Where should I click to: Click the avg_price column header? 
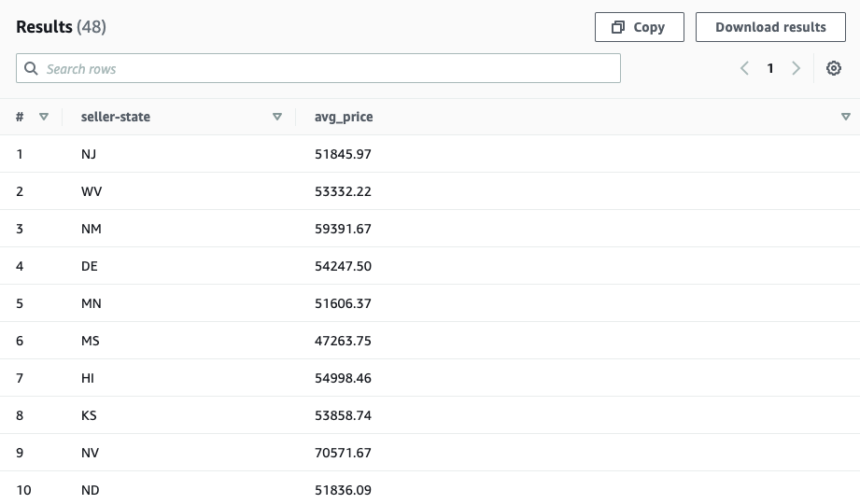pos(344,117)
